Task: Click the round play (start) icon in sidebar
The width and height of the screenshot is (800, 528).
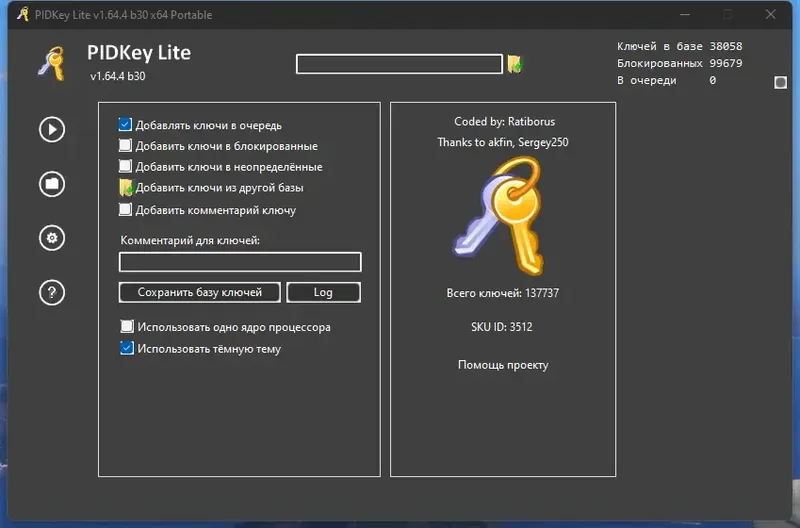Action: (x=52, y=130)
